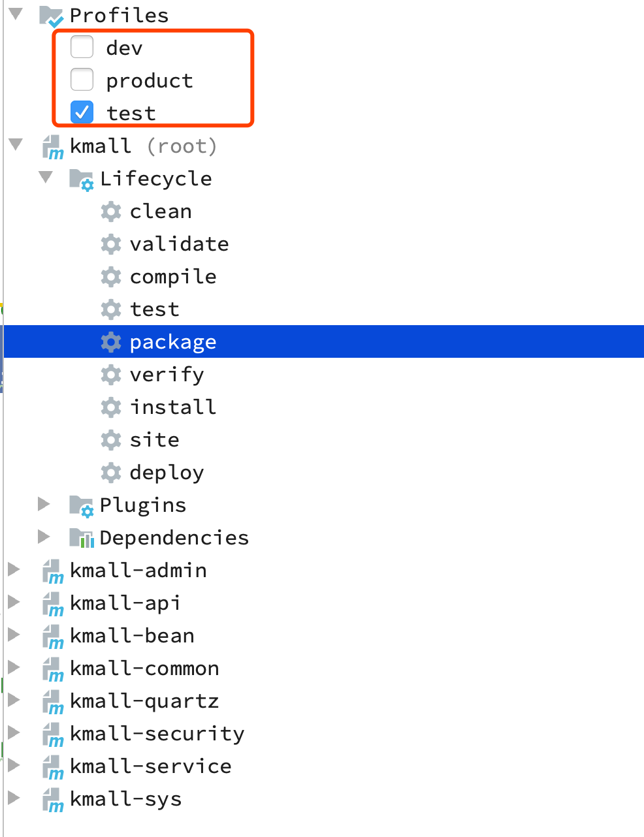Click the Dependencies folder chart icon
Image resolution: width=644 pixels, height=837 pixels.
[x=82, y=538]
